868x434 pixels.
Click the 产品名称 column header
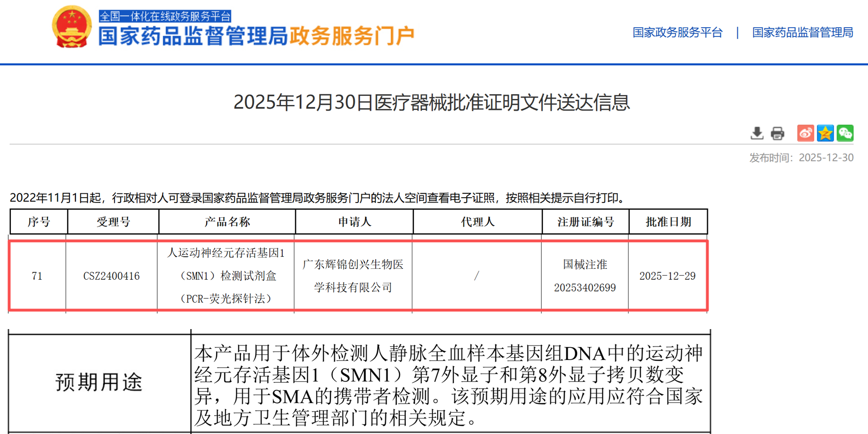tap(227, 222)
